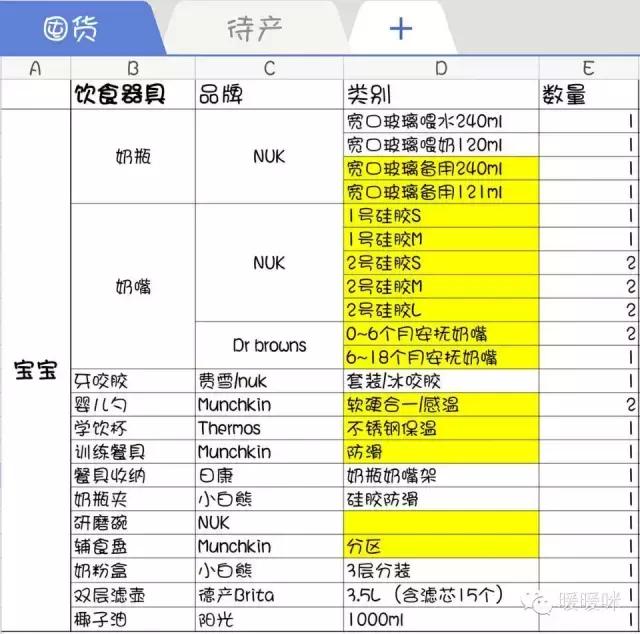Select the 婴儿勺 cell
The height and width of the screenshot is (634, 640).
[x=133, y=405]
